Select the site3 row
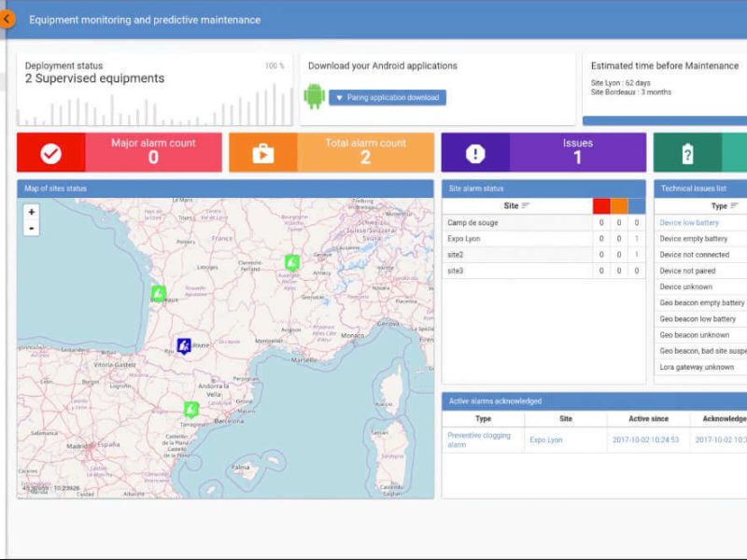Viewport: 747px width, 560px height. (543, 271)
